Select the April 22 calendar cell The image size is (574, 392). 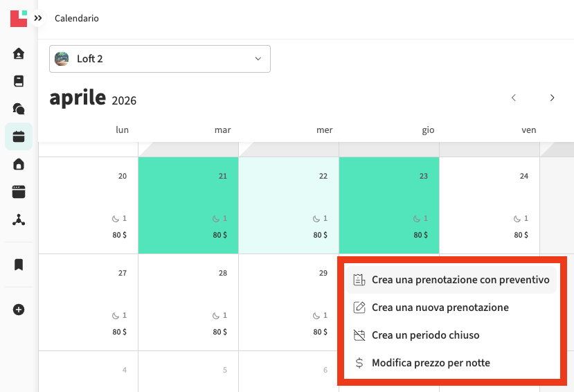[289, 205]
